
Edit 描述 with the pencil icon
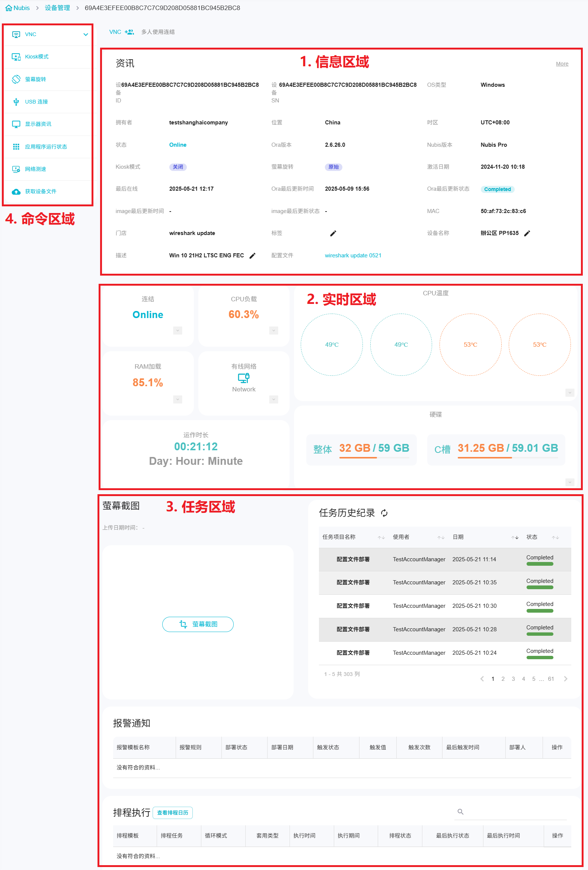[x=252, y=256]
